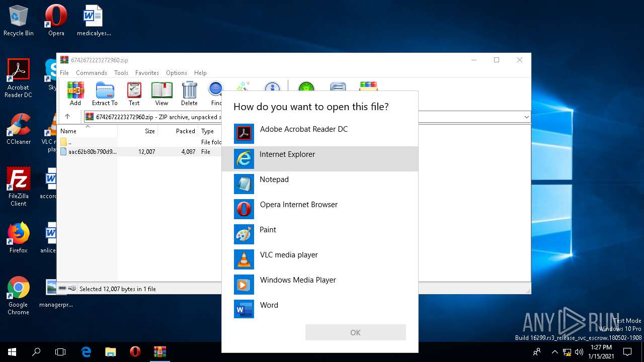Open the notification action center

[628, 351]
